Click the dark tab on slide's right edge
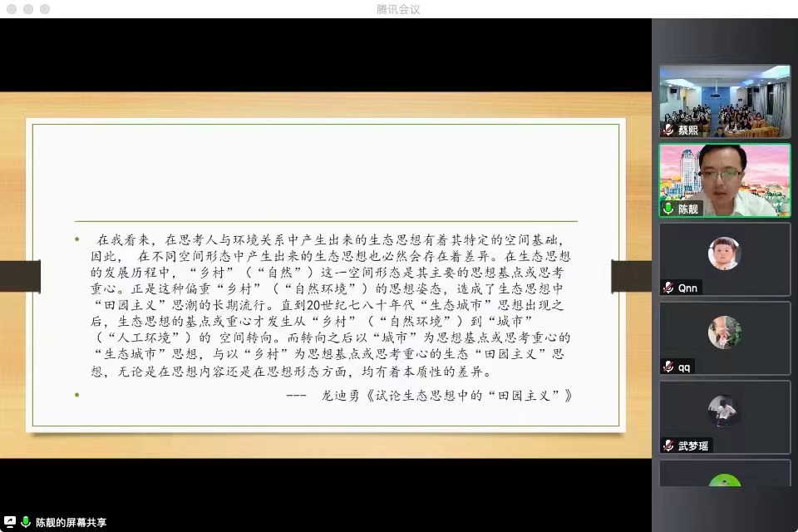The height and width of the screenshot is (532, 798). (631, 276)
